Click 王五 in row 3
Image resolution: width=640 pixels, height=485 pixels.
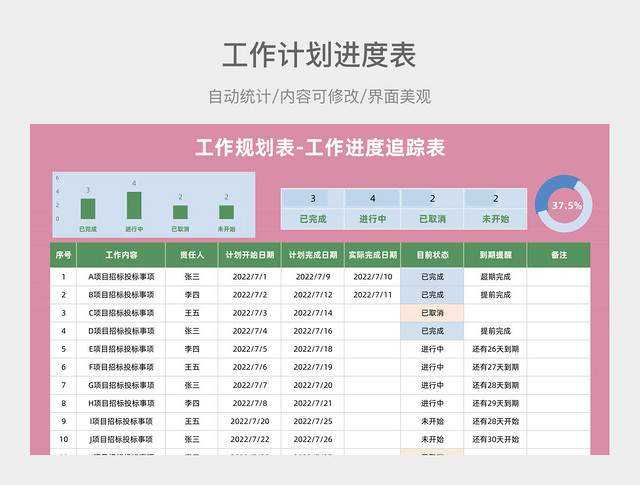(192, 313)
